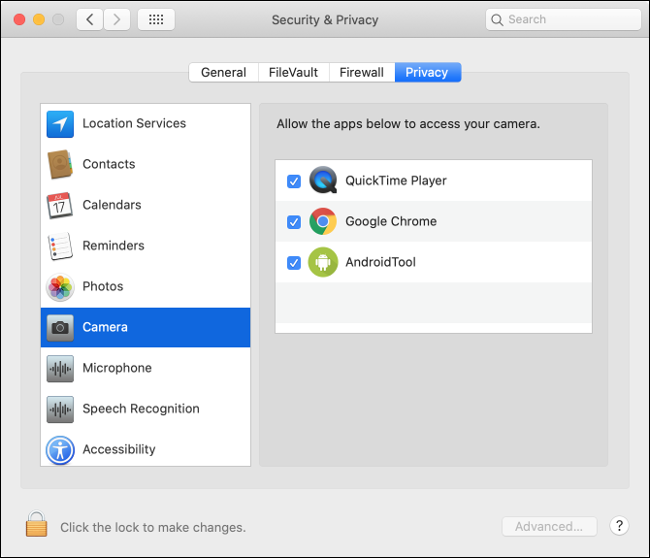Click the Contacts address book icon
This screenshot has width=650, height=558.
point(60,164)
